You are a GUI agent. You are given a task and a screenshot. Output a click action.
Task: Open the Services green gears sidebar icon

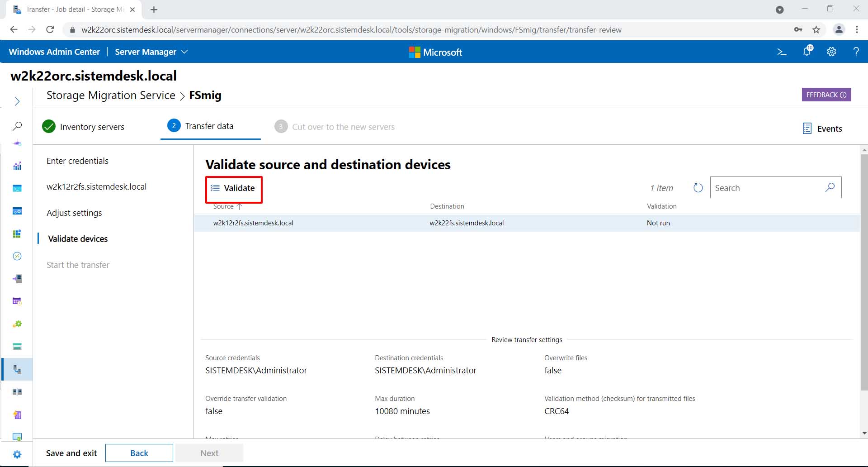point(17,324)
